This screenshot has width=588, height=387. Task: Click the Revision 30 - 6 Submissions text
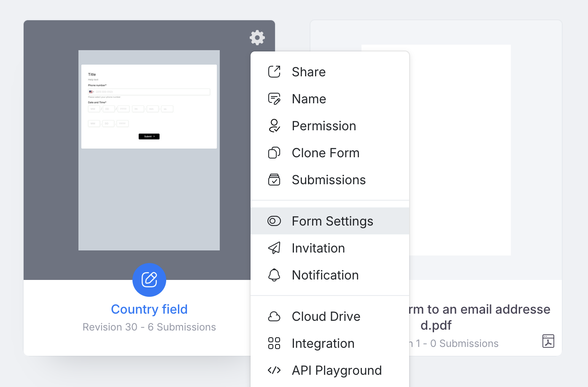click(149, 327)
